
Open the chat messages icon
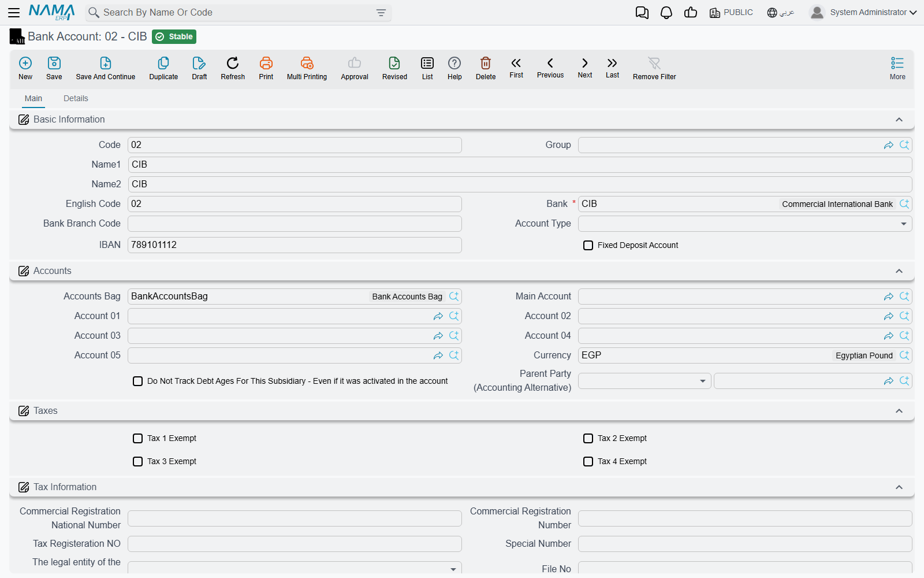pos(642,13)
